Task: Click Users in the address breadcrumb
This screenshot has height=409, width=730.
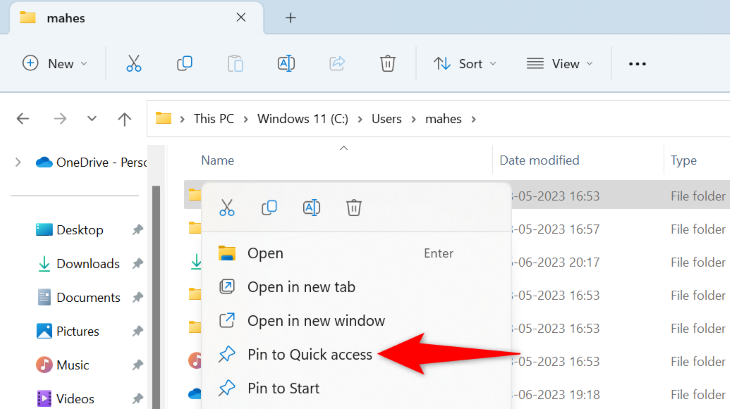Action: coord(386,118)
